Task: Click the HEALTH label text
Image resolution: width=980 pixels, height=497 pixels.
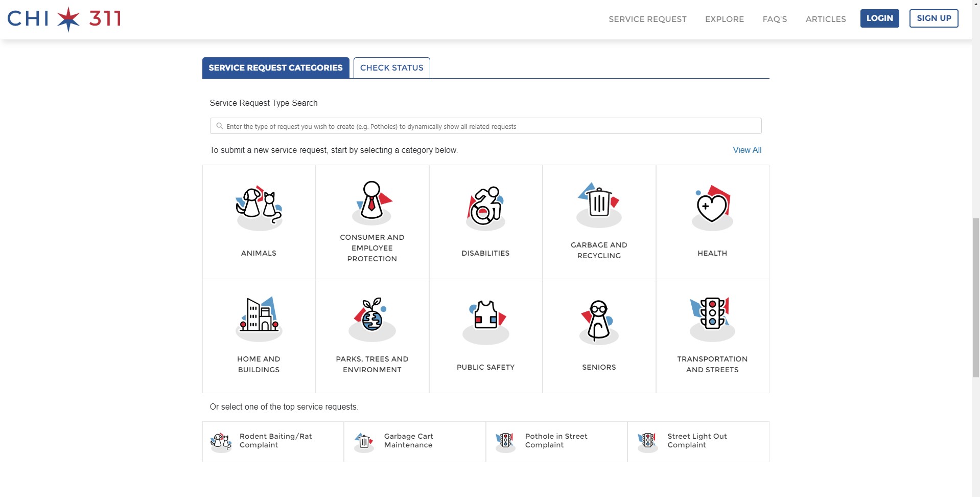Action: (712, 253)
